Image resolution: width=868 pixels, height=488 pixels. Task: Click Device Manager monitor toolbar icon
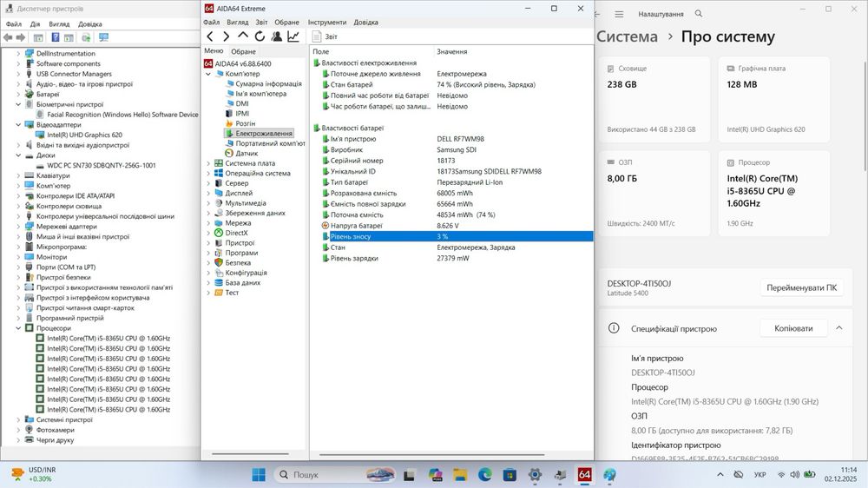103,37
